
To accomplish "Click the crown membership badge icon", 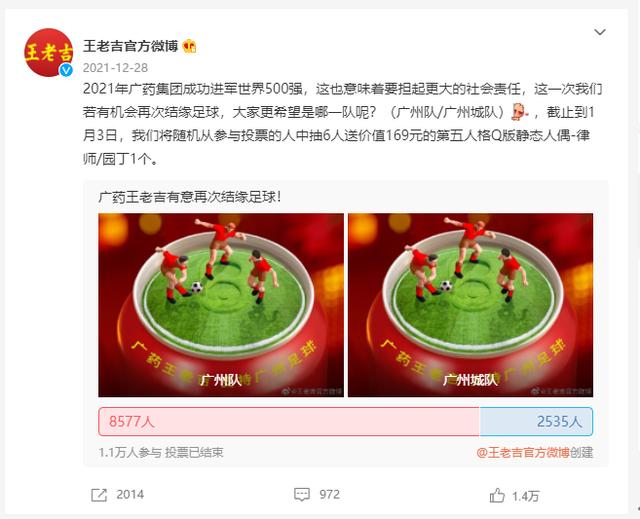I will coord(189,46).
